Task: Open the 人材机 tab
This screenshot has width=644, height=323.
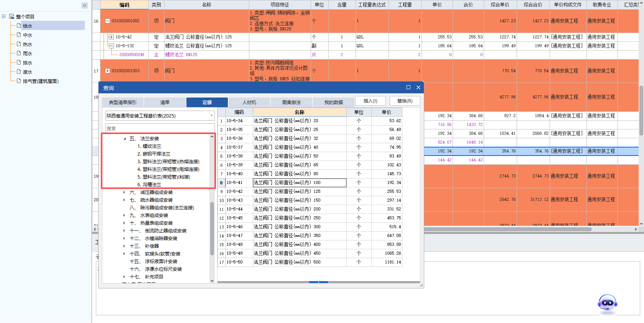Action: (249, 103)
